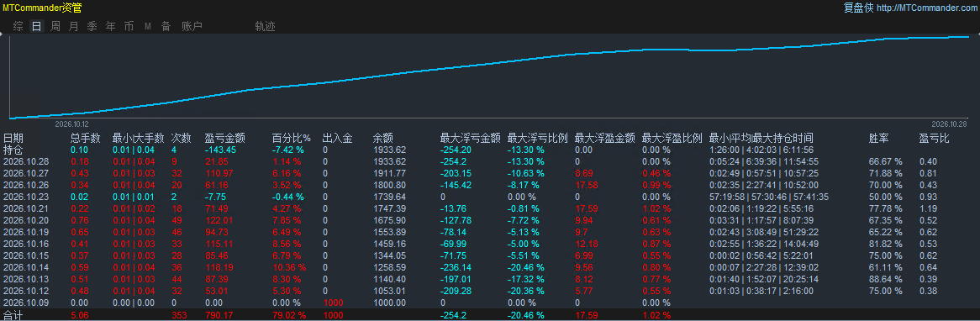Click the 最大浮亏金额 column header
980x321 pixels.
click(470, 138)
